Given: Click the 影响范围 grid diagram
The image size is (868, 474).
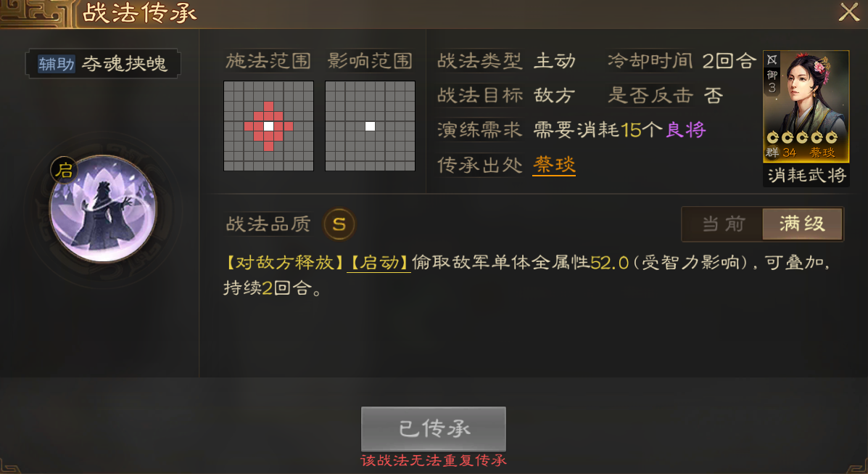Looking at the screenshot, I should click(x=370, y=126).
